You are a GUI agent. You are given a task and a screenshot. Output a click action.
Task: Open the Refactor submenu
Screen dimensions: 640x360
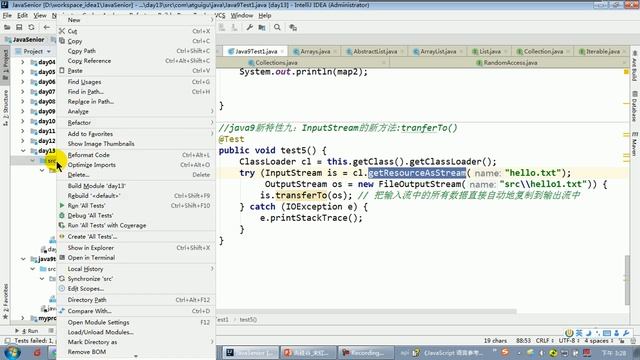tap(136, 122)
